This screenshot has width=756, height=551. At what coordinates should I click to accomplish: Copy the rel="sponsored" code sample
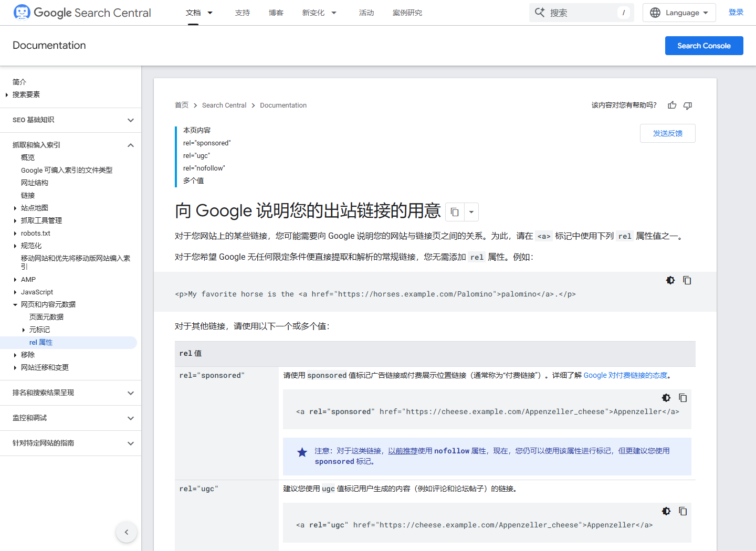click(682, 398)
